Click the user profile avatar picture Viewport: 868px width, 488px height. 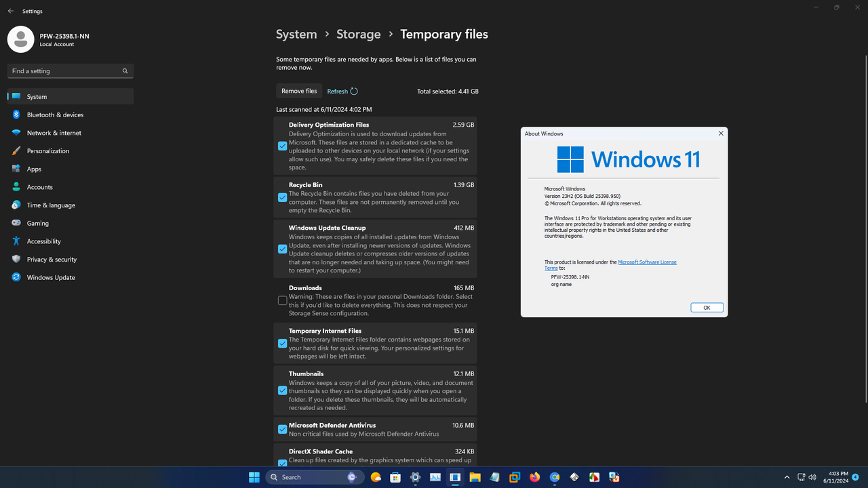click(20, 39)
